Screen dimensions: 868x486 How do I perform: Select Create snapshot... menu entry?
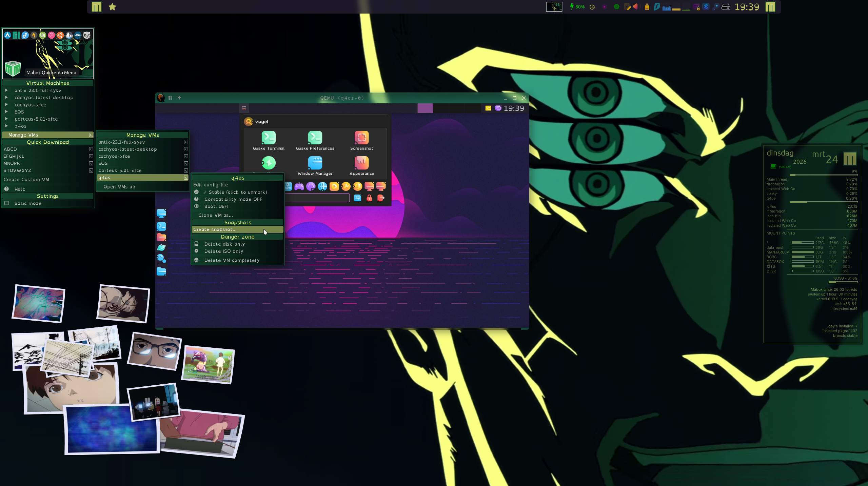point(215,230)
